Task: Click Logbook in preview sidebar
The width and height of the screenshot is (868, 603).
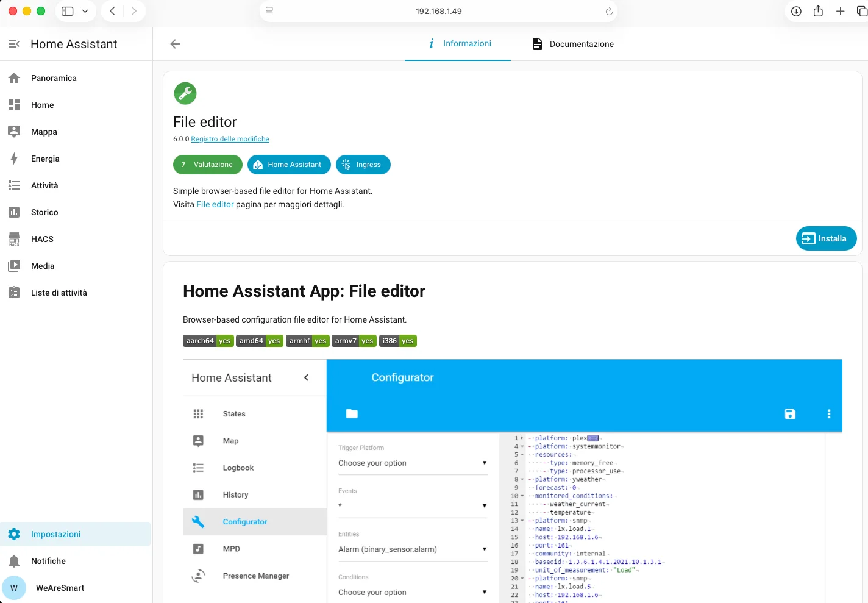Action: (x=255, y=468)
